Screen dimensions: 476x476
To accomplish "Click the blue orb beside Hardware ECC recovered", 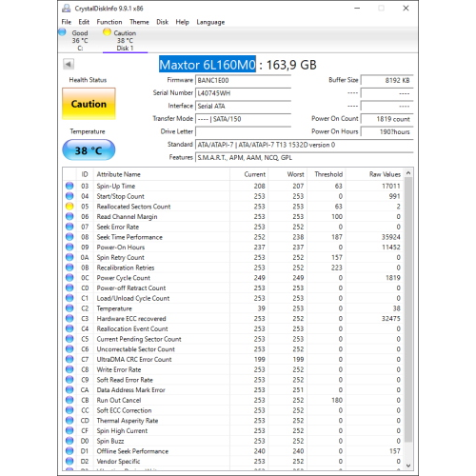I will (69, 318).
